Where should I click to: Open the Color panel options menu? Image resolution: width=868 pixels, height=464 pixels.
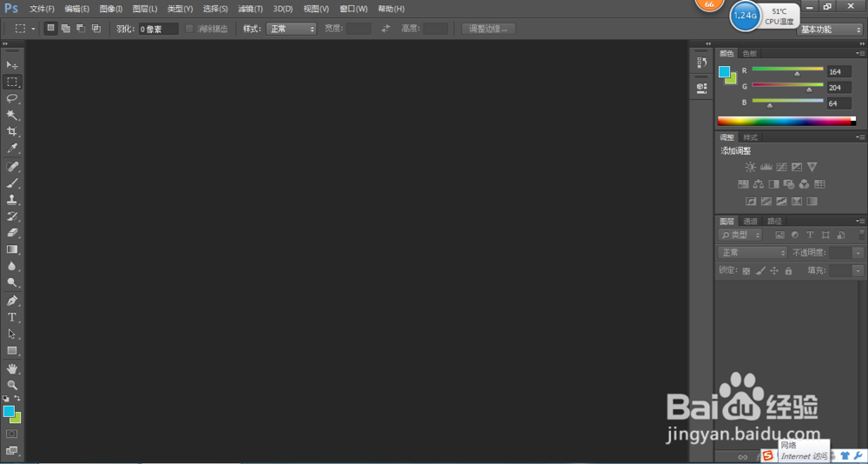point(859,53)
